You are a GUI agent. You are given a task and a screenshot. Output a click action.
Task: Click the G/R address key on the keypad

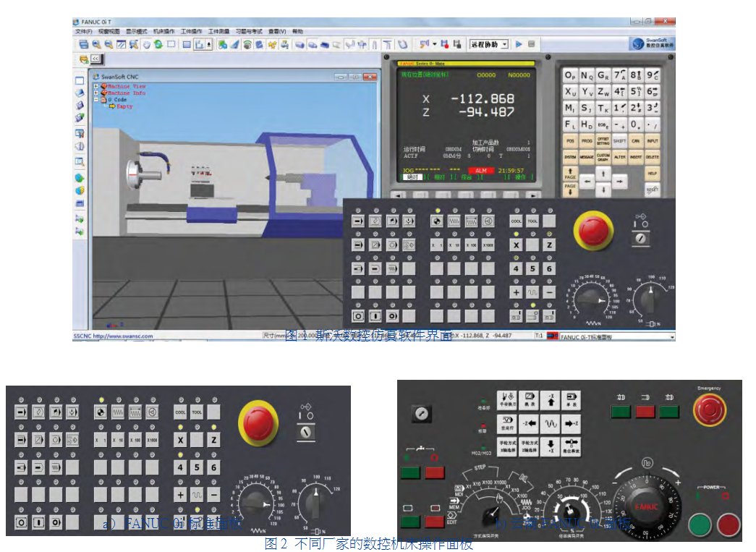(603, 76)
